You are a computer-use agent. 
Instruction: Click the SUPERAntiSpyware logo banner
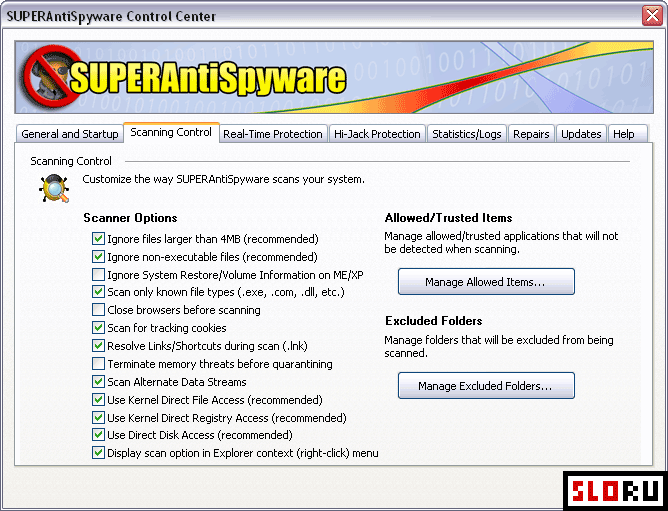[334, 77]
